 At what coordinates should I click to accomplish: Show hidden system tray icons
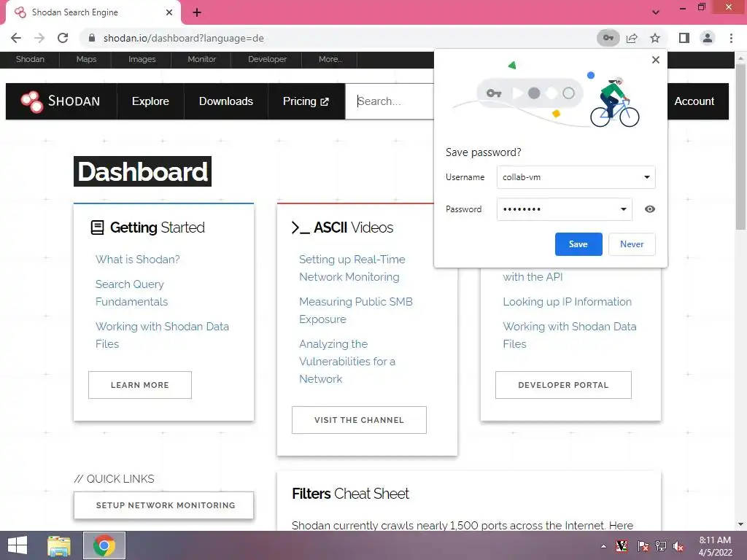pyautogui.click(x=603, y=546)
